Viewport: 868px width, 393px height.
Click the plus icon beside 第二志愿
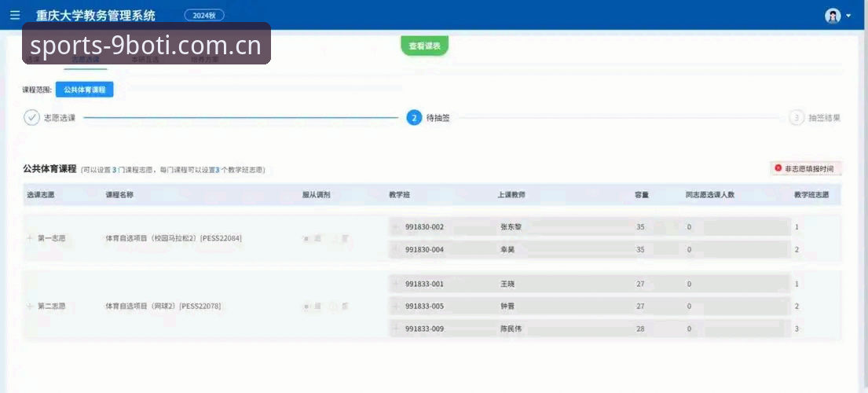pyautogui.click(x=30, y=306)
